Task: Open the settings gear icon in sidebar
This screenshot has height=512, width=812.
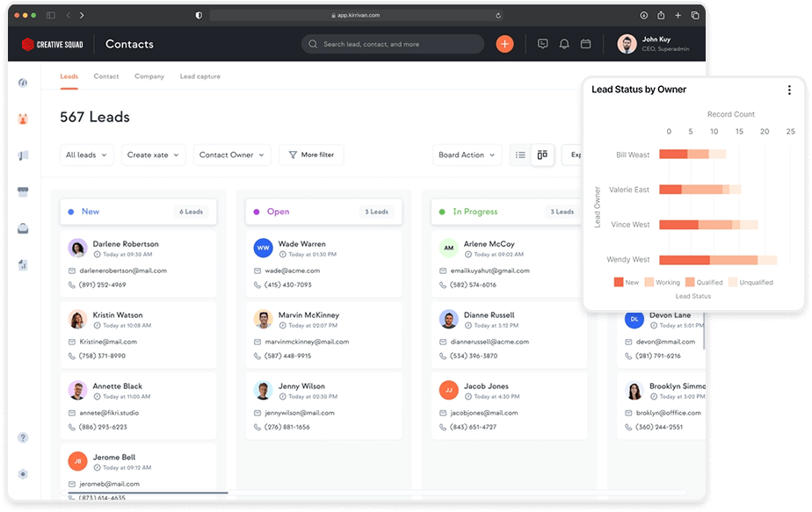Action: pyautogui.click(x=23, y=473)
